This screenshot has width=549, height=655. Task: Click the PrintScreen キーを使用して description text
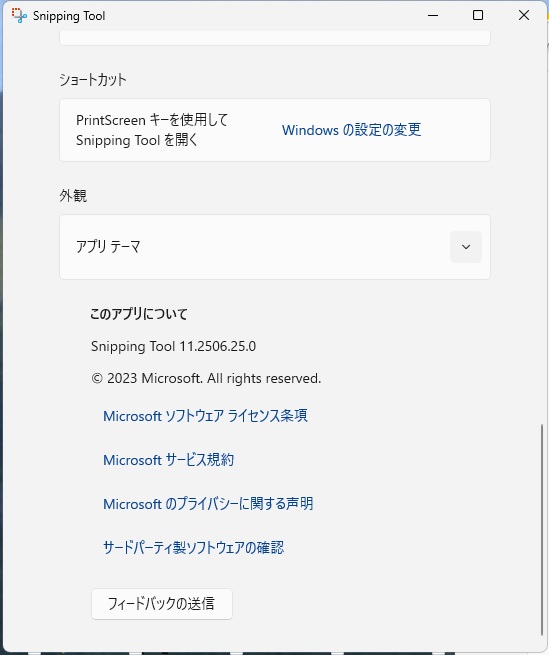[152, 130]
